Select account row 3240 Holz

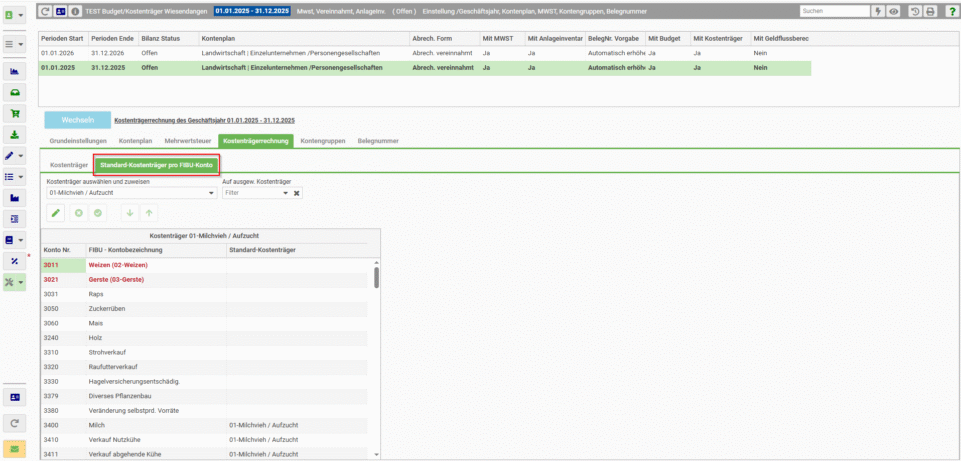pyautogui.click(x=205, y=338)
